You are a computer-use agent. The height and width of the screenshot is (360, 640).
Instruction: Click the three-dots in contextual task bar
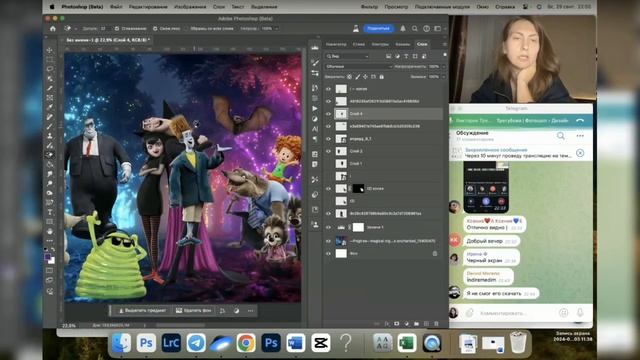(x=250, y=311)
